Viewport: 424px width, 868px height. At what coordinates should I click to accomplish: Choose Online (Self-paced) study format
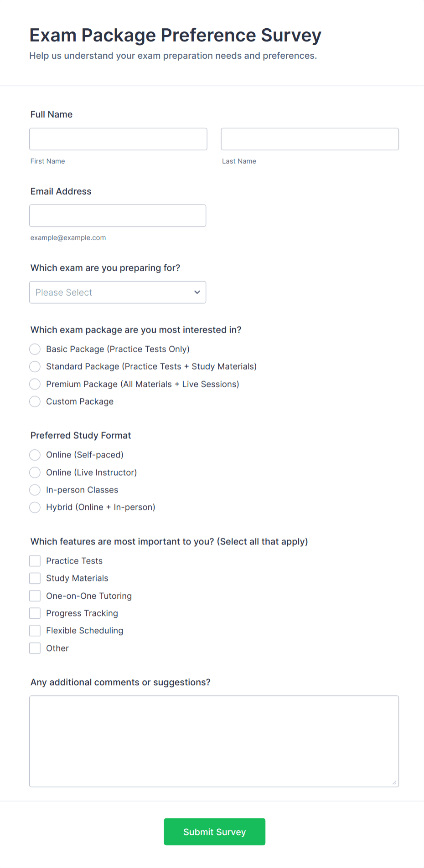pos(35,455)
